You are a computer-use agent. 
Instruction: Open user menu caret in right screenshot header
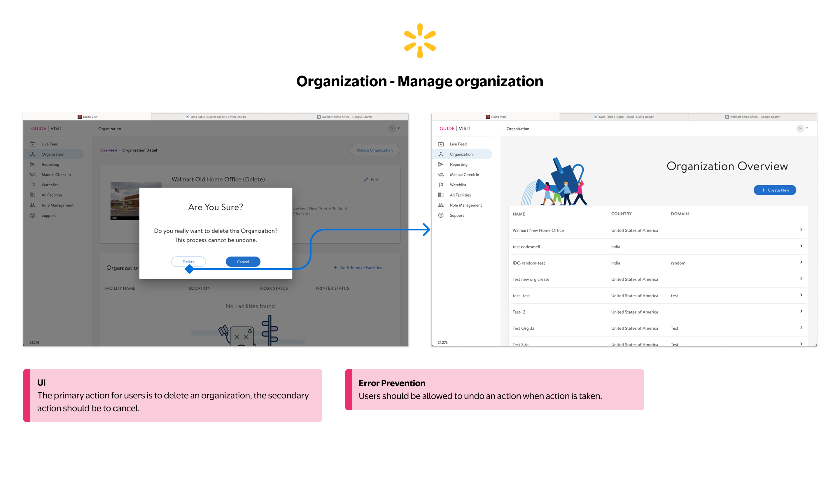[x=807, y=128]
